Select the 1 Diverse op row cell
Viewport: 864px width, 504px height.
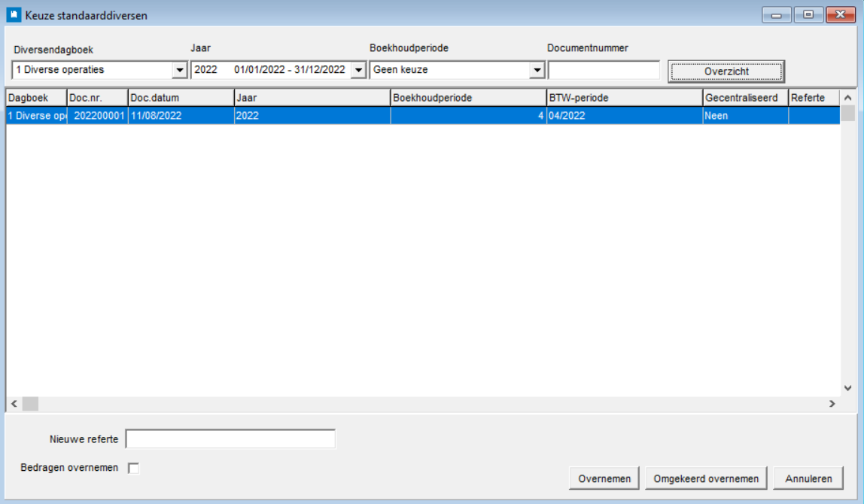pos(36,116)
